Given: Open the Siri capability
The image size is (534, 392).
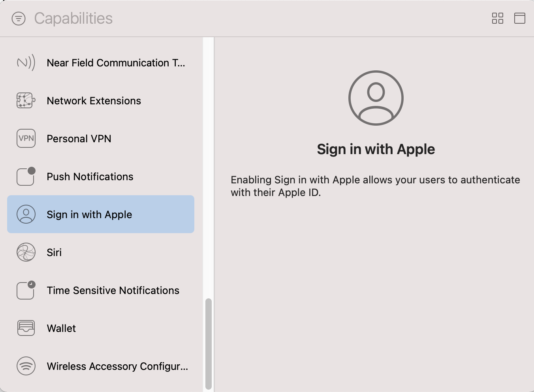Looking at the screenshot, I should [101, 252].
